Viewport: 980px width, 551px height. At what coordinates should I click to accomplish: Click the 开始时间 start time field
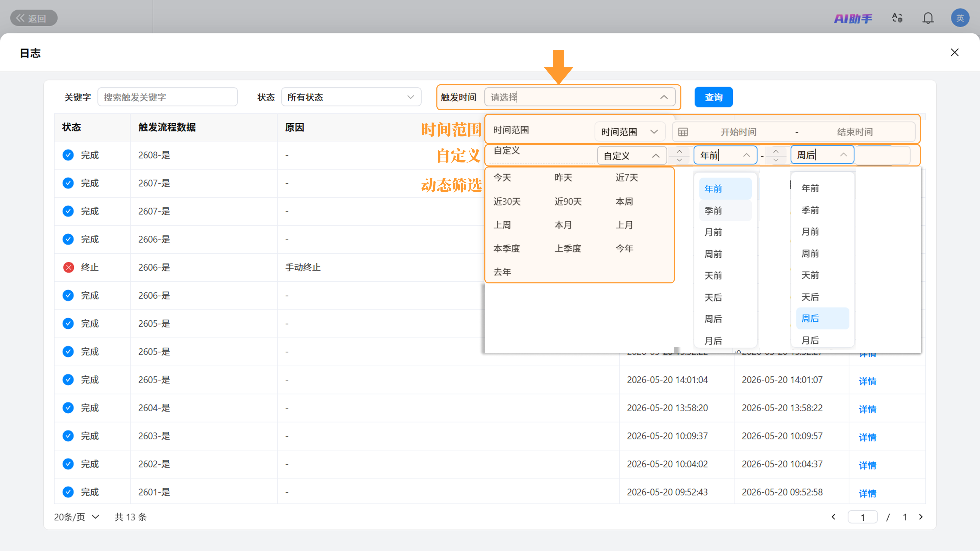pos(738,132)
